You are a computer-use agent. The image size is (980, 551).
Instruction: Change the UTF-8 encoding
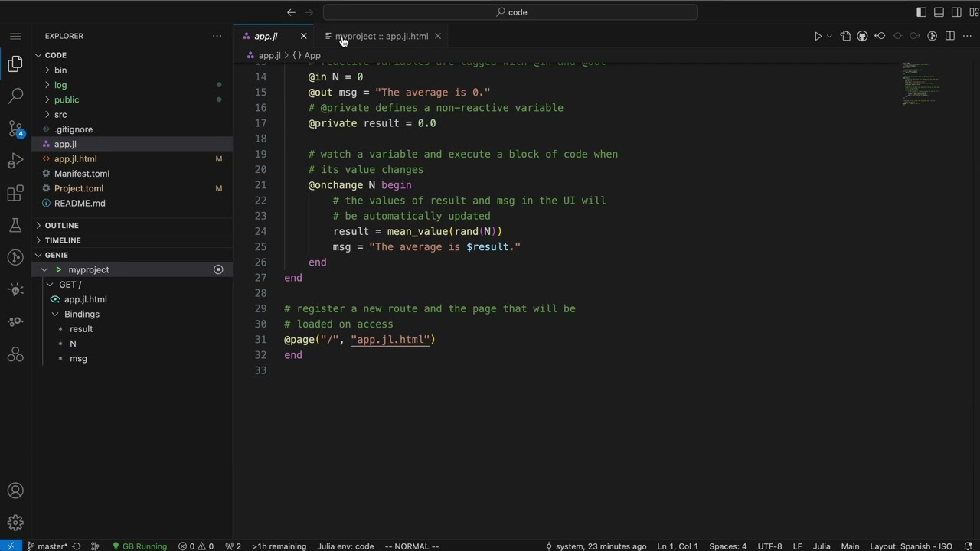point(769,546)
